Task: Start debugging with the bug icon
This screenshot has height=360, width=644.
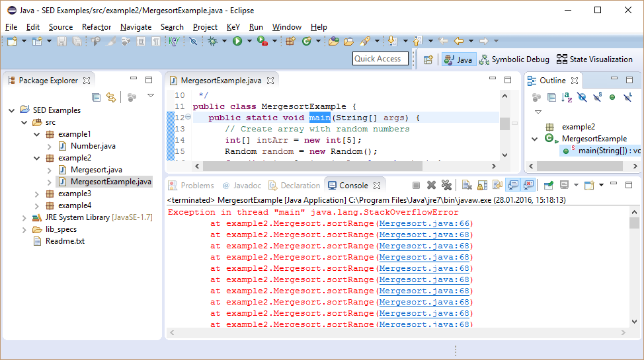Action: (x=213, y=41)
